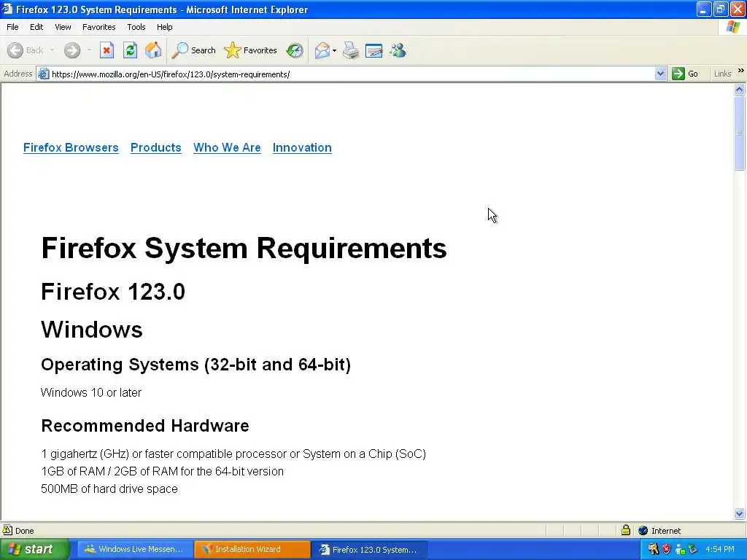The height and width of the screenshot is (560, 747).
Task: Open the Favorites pane with star icon
Action: pos(250,50)
